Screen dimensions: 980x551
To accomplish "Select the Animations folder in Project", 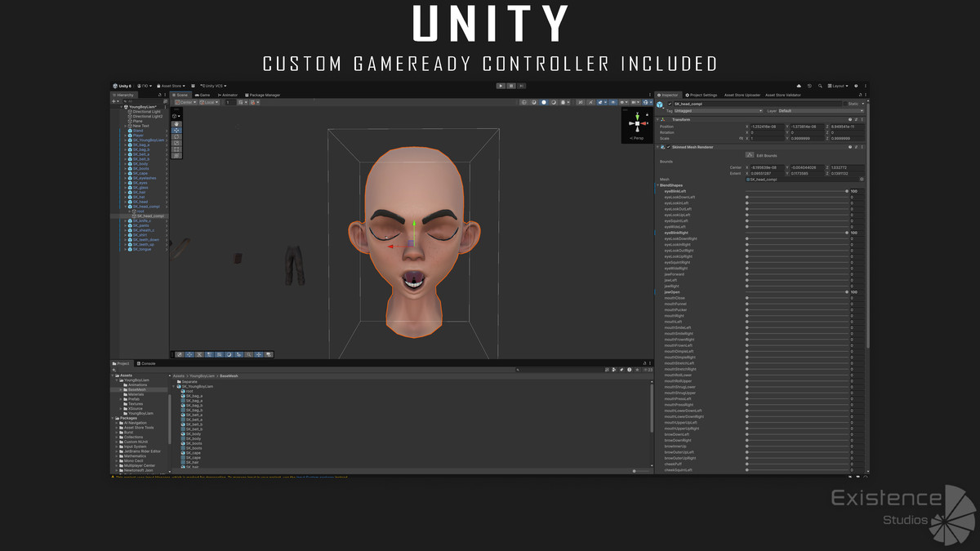I will [137, 384].
